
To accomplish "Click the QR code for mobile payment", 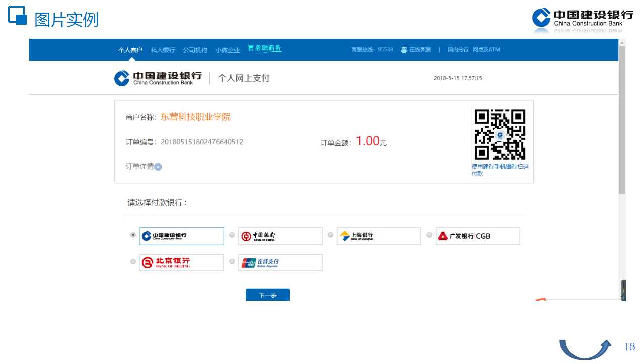I will [500, 135].
